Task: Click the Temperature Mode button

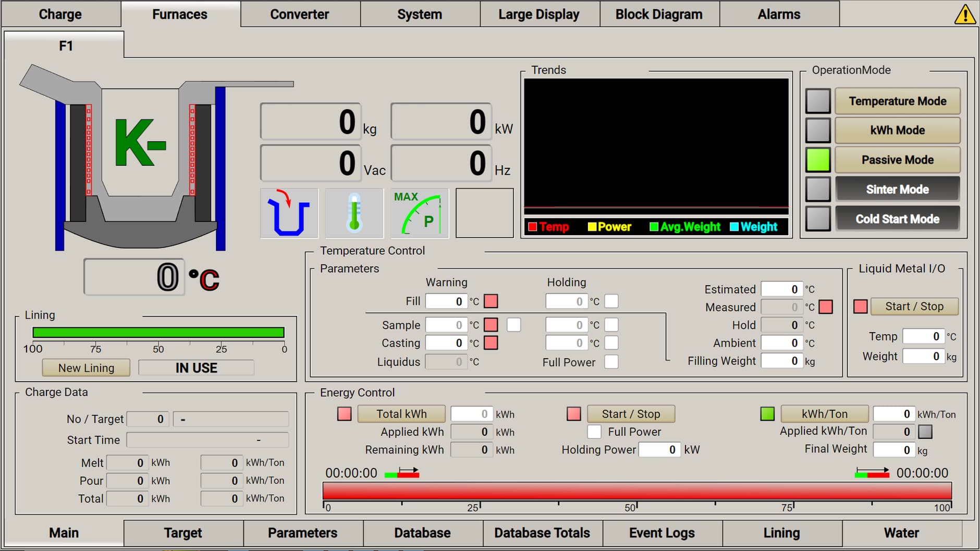Action: pos(898,101)
